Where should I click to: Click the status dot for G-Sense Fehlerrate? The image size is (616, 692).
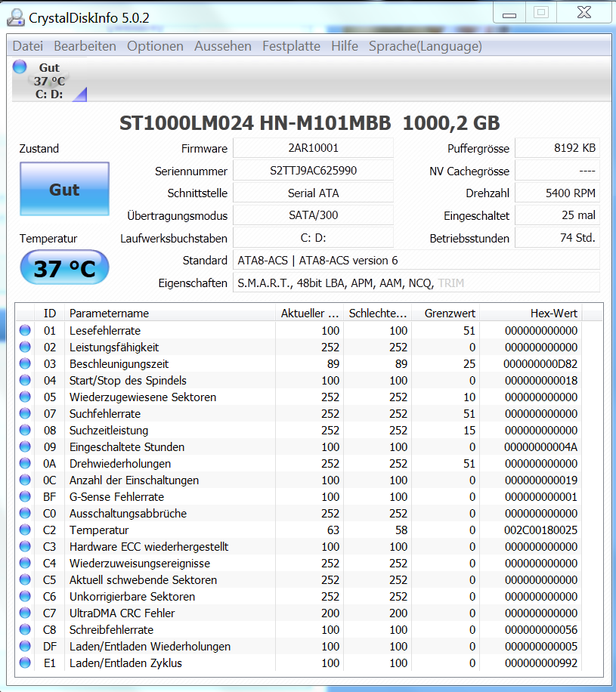pos(25,496)
